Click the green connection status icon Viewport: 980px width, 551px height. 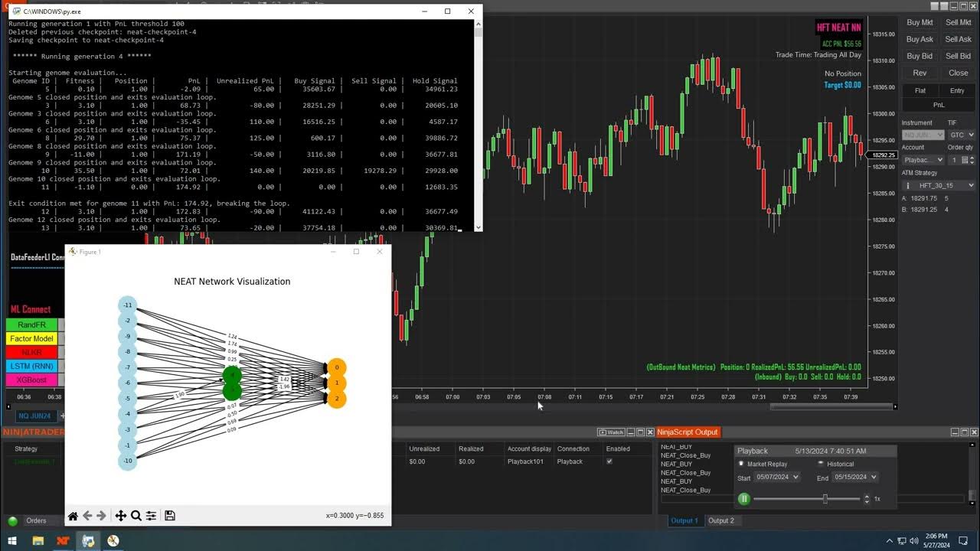coord(12,521)
